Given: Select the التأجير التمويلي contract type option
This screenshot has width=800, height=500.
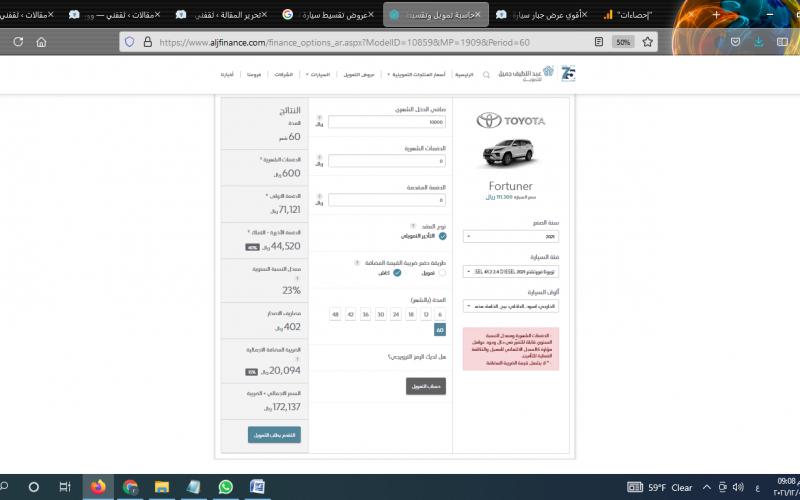Looking at the screenshot, I should pyautogui.click(x=442, y=236).
